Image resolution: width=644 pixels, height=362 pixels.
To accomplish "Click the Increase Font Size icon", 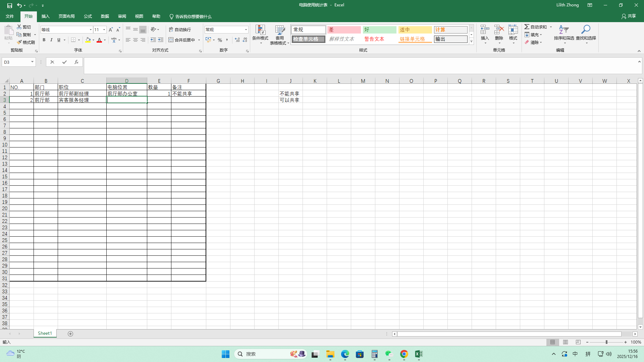I will tap(111, 30).
